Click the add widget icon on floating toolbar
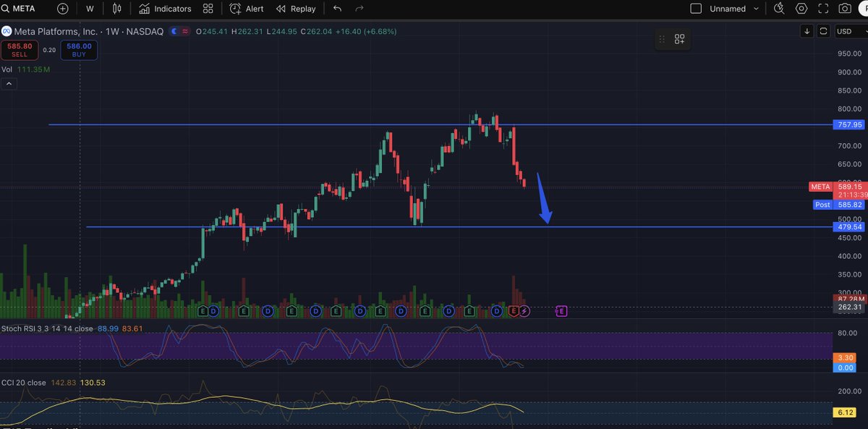The height and width of the screenshot is (429, 868). click(x=680, y=39)
